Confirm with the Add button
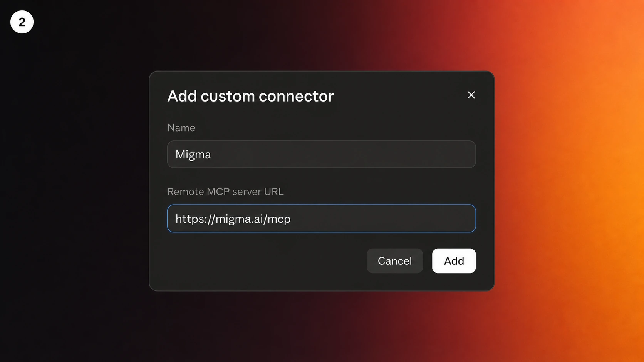Screen dimensions: 644x362 coord(454,261)
